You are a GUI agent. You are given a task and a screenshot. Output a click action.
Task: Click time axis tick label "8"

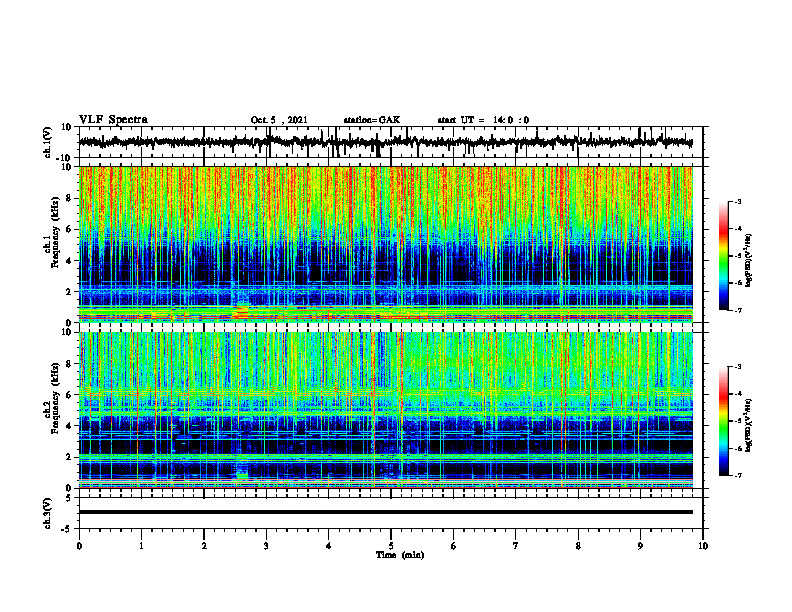578,546
